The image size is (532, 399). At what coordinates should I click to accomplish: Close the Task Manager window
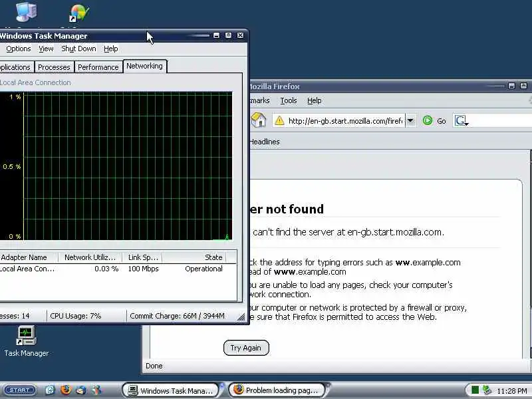pos(240,35)
